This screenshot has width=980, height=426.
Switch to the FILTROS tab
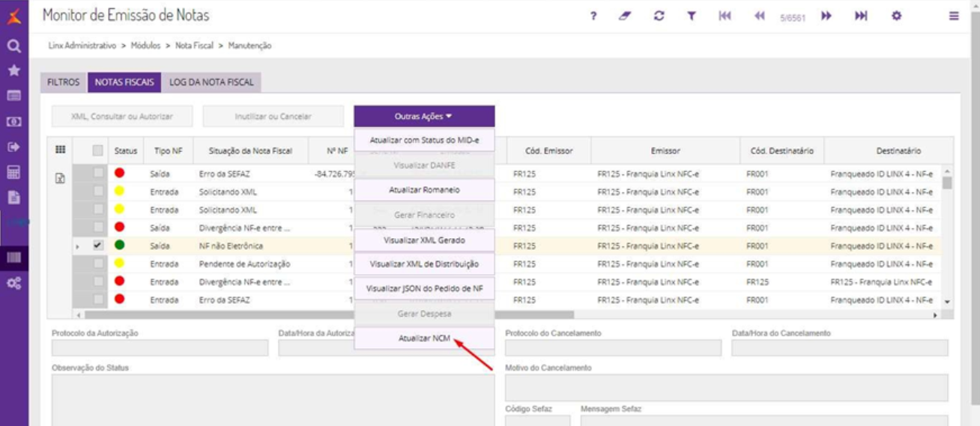point(63,82)
